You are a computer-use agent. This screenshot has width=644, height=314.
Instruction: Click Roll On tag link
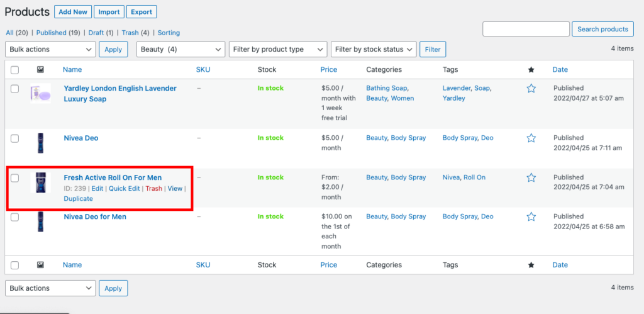[474, 177]
